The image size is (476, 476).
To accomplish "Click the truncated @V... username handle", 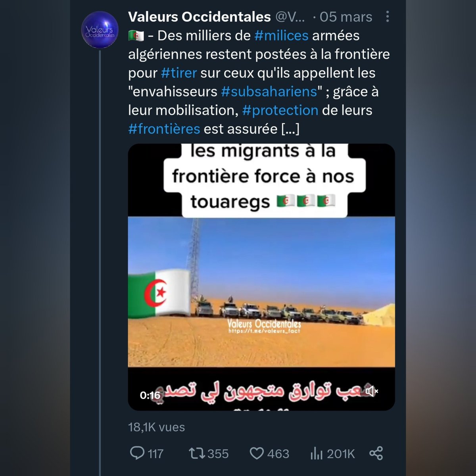I will point(290,17).
